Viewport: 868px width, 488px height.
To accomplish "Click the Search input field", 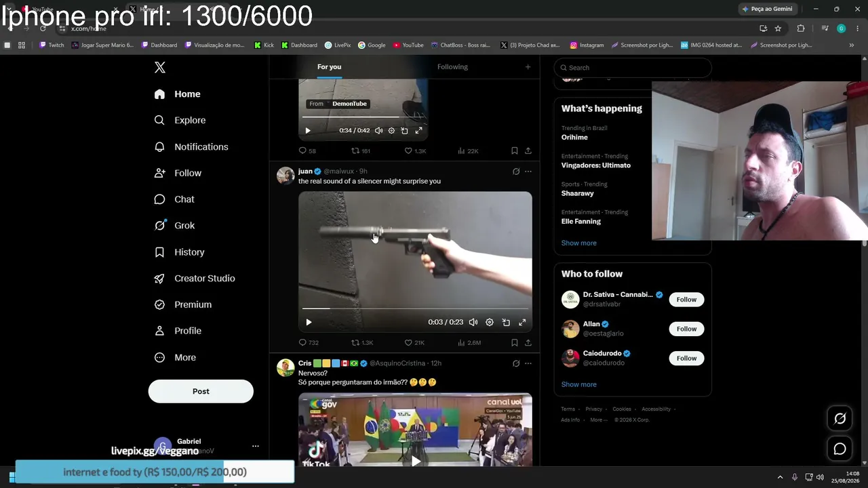I will [633, 68].
